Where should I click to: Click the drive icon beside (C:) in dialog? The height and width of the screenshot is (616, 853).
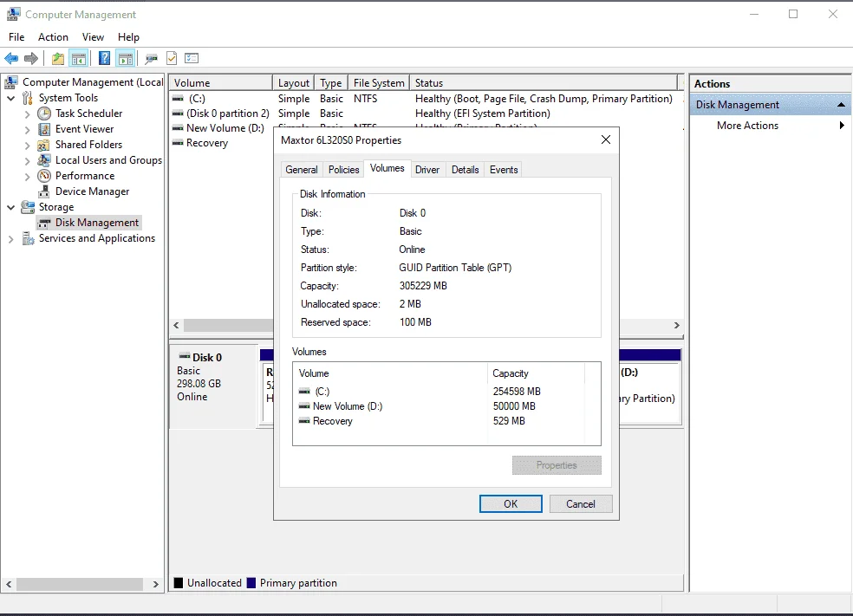pyautogui.click(x=304, y=392)
